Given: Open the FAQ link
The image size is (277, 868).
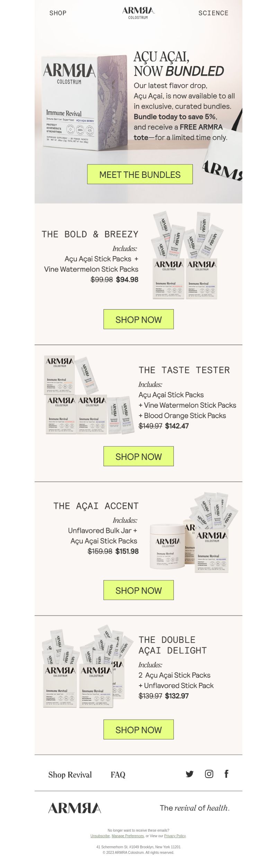Looking at the screenshot, I should point(118,775).
